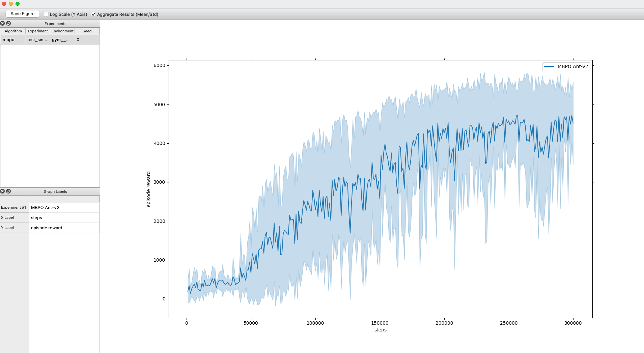644x353 pixels.
Task: Click the toolbar grip handle
Action: coord(2,14)
